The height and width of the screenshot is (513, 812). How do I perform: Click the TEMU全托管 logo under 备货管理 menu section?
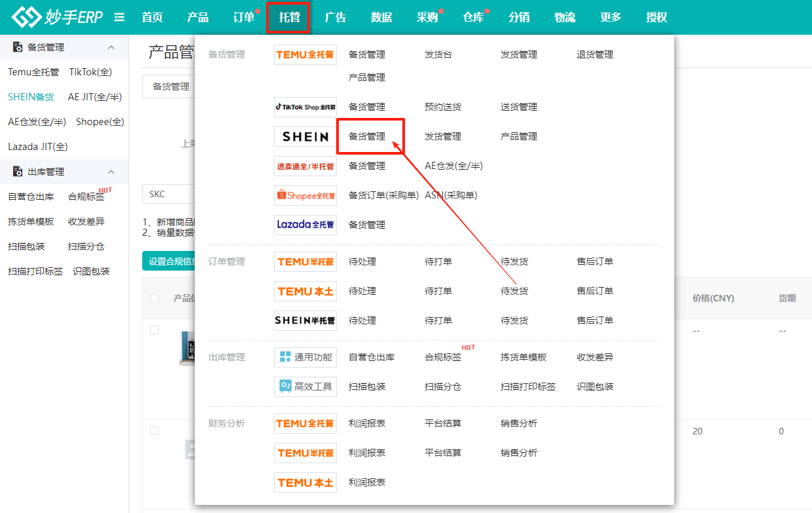(x=305, y=54)
